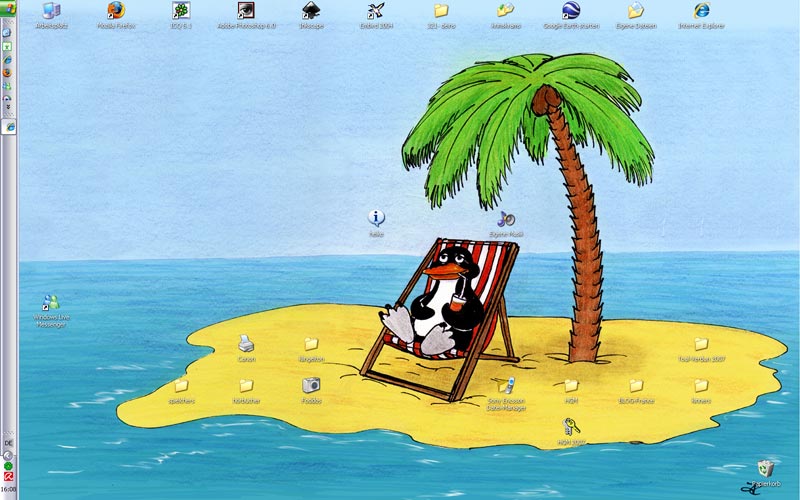Click the Start button on the vertical taskbar
The width and height of the screenshot is (800, 500).
click(8, 8)
